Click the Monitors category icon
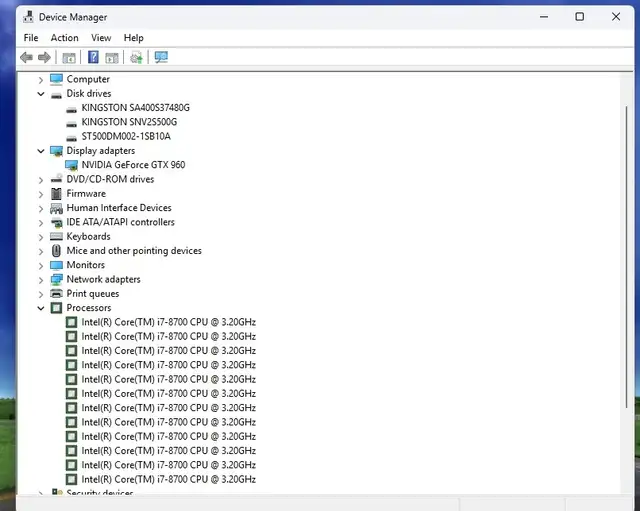The height and width of the screenshot is (511, 640). 56,265
